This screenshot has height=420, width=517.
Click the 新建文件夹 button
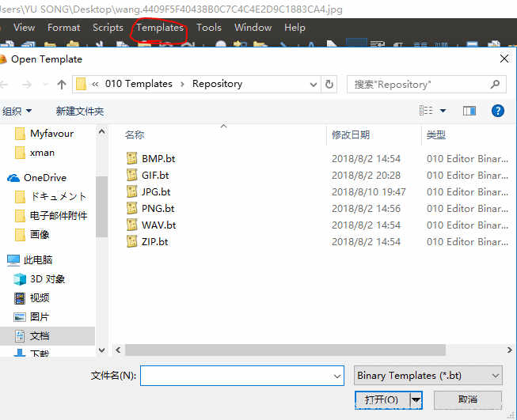click(x=79, y=111)
